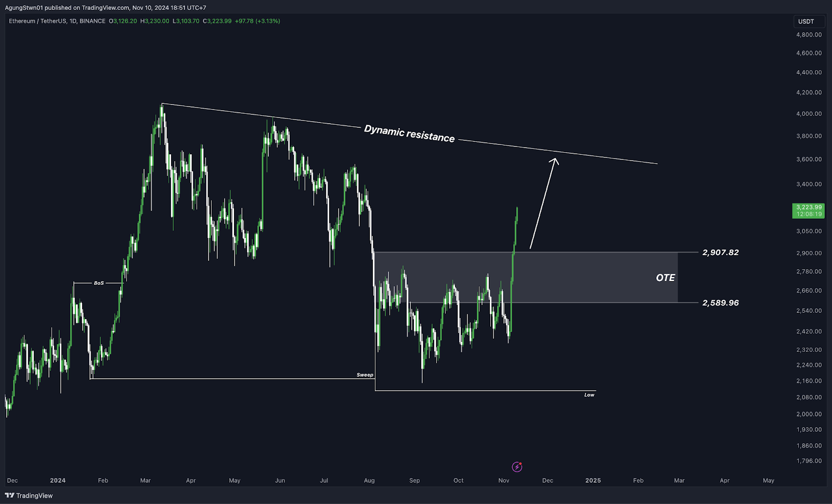The width and height of the screenshot is (832, 504).
Task: Click the 4,000.00 price axis label
Action: tap(809, 114)
